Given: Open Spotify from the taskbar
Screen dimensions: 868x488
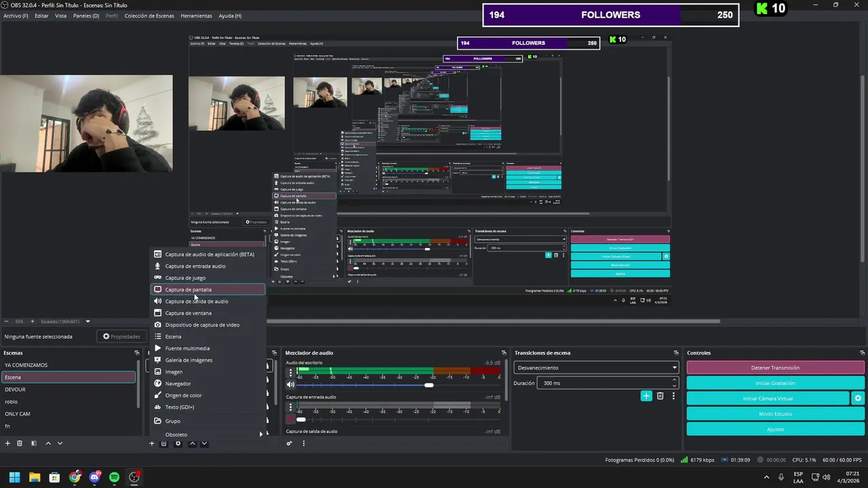Looking at the screenshot, I should click(115, 477).
